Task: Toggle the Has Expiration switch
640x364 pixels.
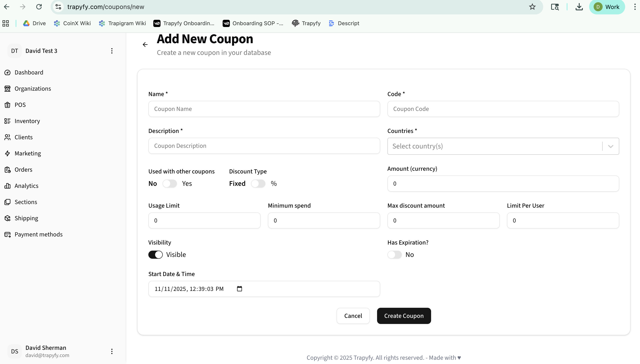Action: point(395,254)
